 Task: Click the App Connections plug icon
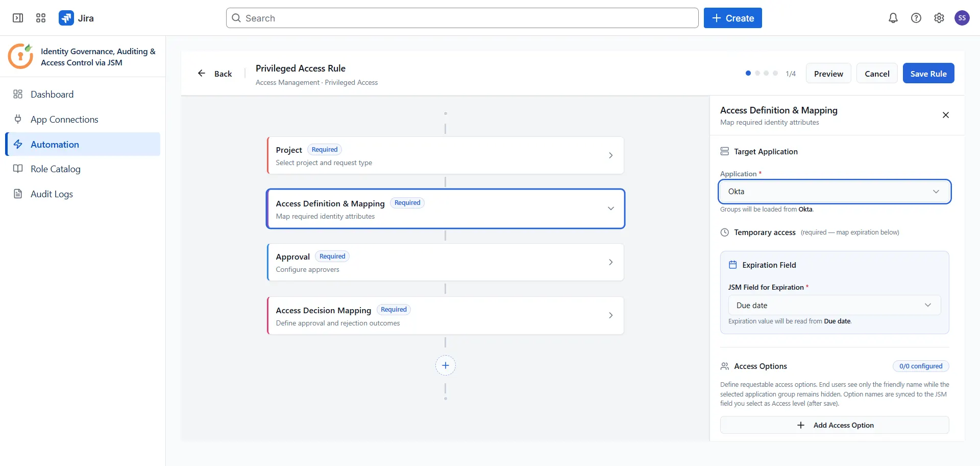click(x=18, y=119)
